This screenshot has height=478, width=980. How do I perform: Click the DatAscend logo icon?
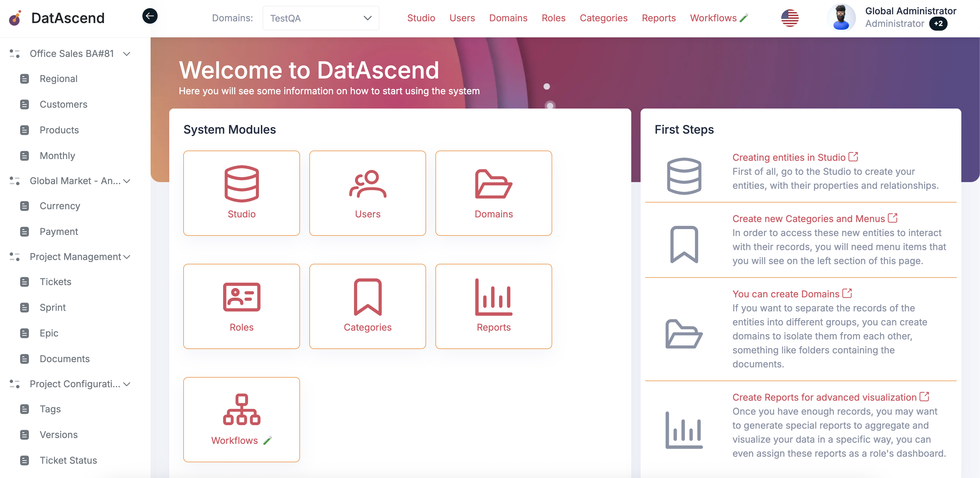coord(15,17)
